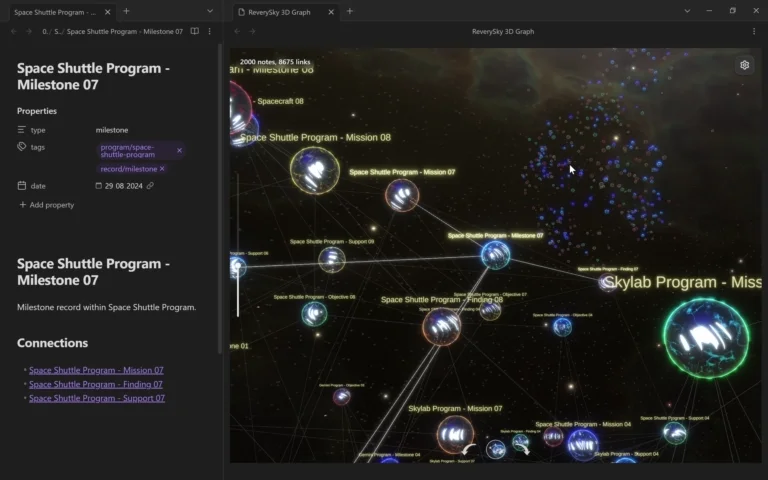Open Space Shuttle Program - Finding 07 link
Viewport: 768px width, 480px height.
(x=96, y=384)
